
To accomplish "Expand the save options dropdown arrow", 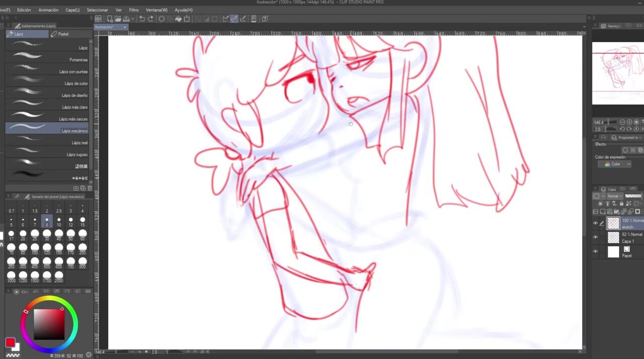I will click(x=132, y=19).
